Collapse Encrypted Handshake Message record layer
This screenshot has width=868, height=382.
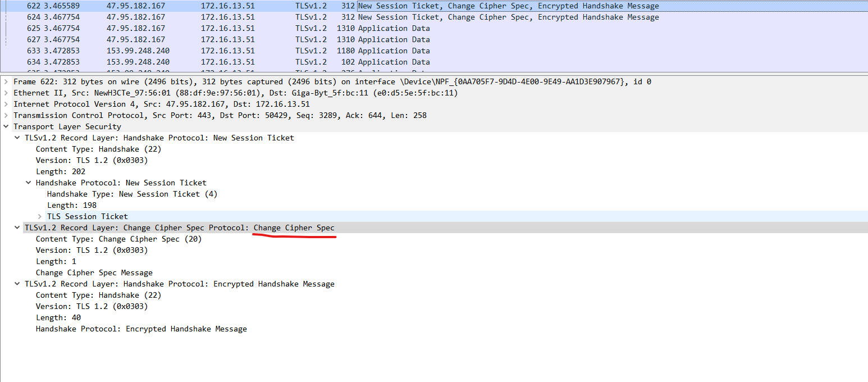[x=17, y=284]
